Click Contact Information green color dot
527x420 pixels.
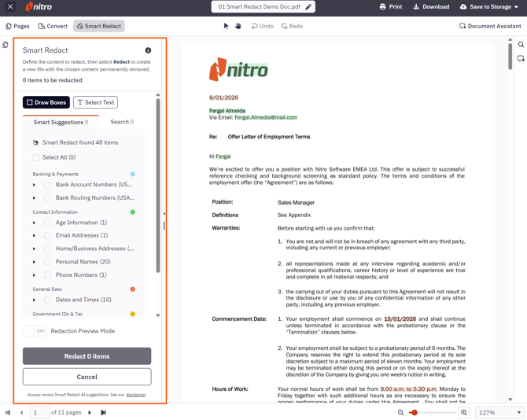click(132, 212)
